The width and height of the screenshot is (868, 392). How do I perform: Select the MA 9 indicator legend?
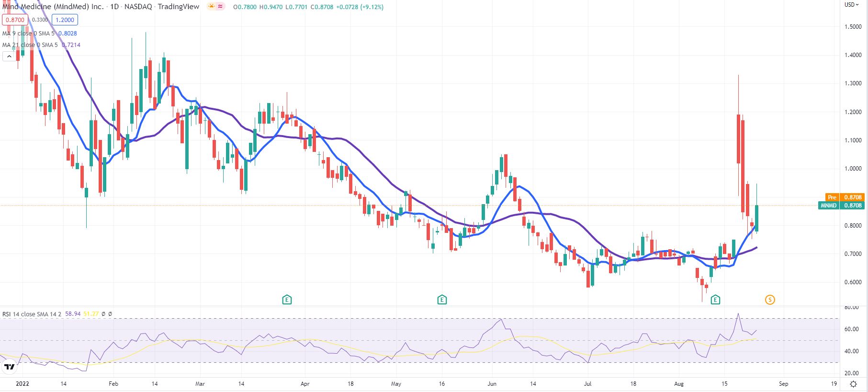pos(29,34)
